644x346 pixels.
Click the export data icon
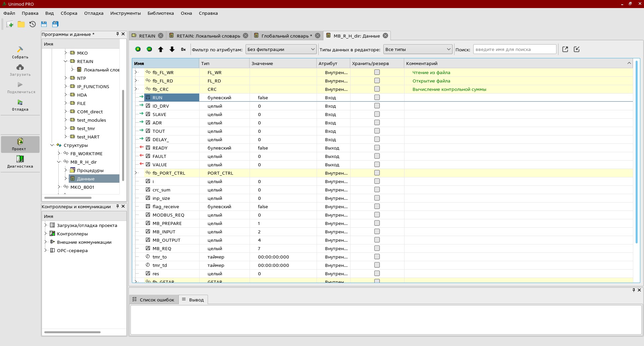coord(565,49)
